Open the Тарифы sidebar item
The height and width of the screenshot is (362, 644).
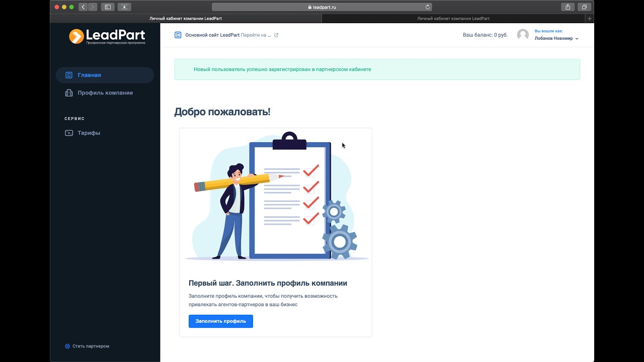point(105,133)
